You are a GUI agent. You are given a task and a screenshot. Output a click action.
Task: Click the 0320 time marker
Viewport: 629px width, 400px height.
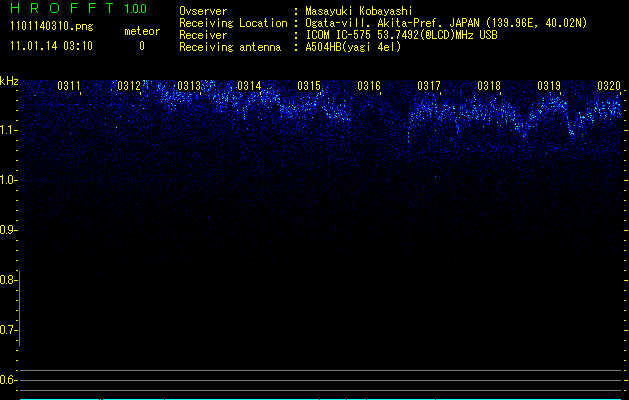(x=609, y=86)
